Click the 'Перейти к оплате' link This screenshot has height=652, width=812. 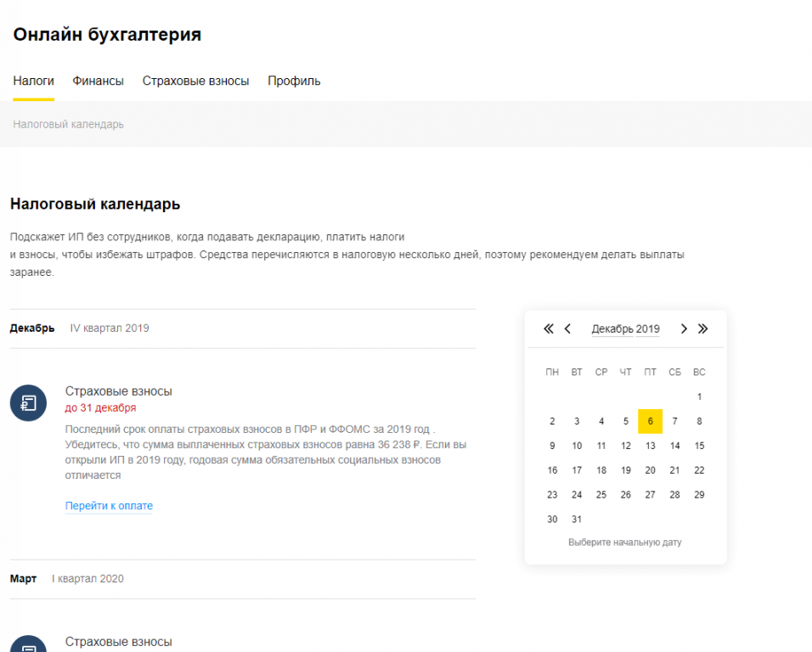[109, 506]
